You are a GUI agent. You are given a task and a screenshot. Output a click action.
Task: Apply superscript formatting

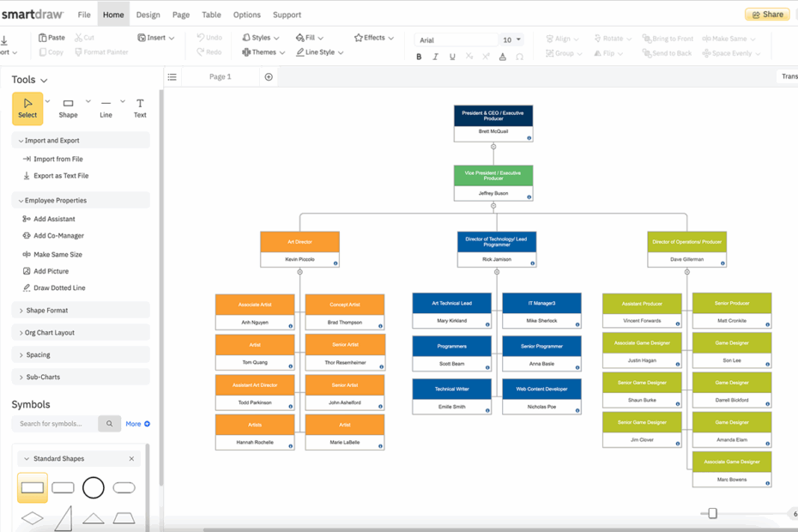click(486, 57)
